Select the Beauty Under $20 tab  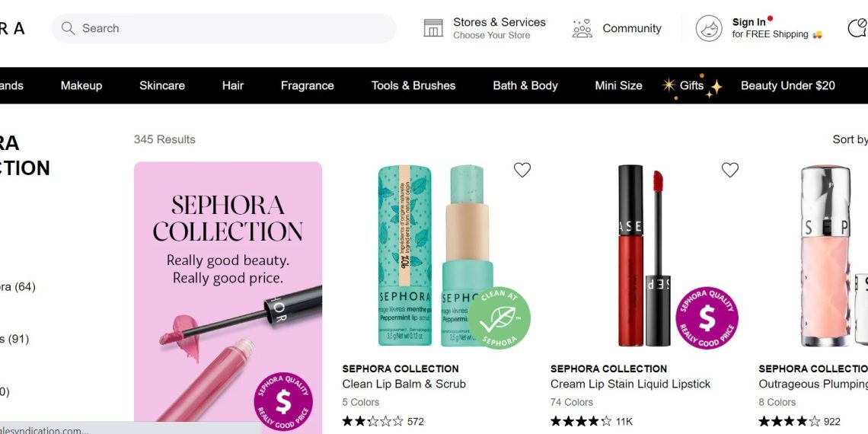787,85
